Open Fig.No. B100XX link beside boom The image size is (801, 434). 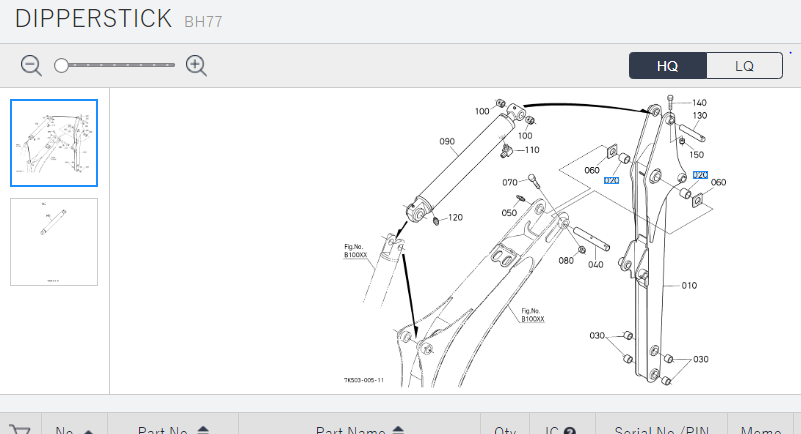click(x=533, y=314)
